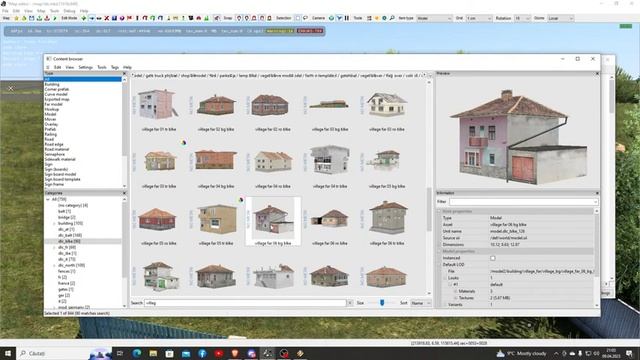The width and height of the screenshot is (640, 360).
Task: Select fences category in tree
Action: pyautogui.click(x=67, y=271)
